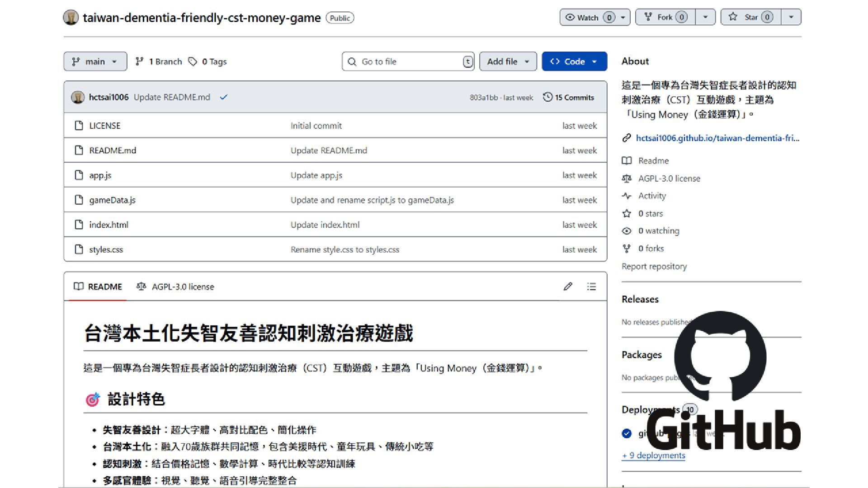
Task: Open the Rename style.css to styles.css commit
Action: tap(345, 249)
